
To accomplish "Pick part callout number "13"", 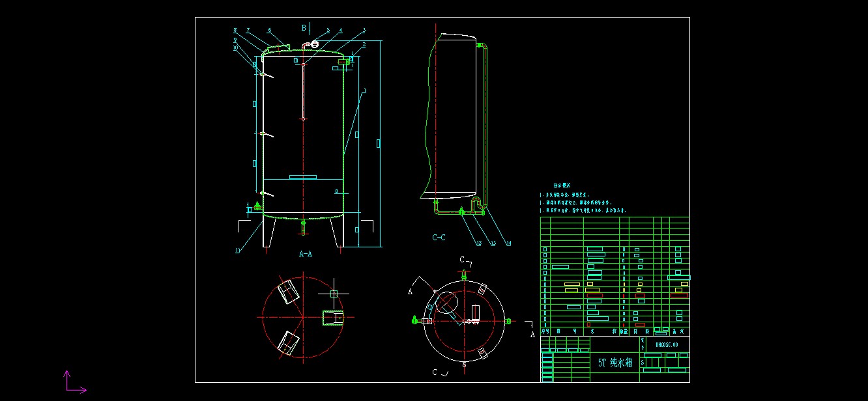I will 493,243.
